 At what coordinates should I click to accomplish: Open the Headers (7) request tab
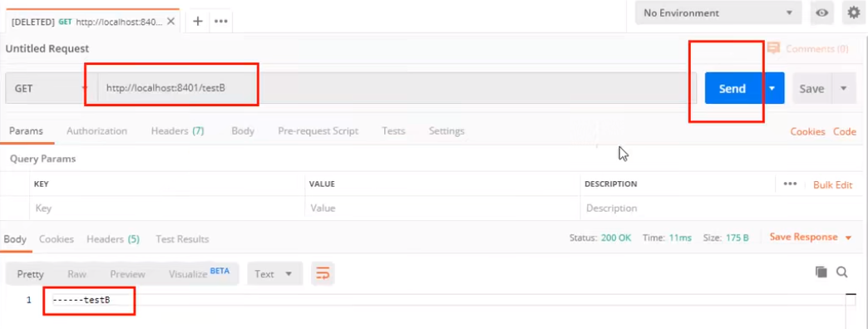(x=178, y=131)
